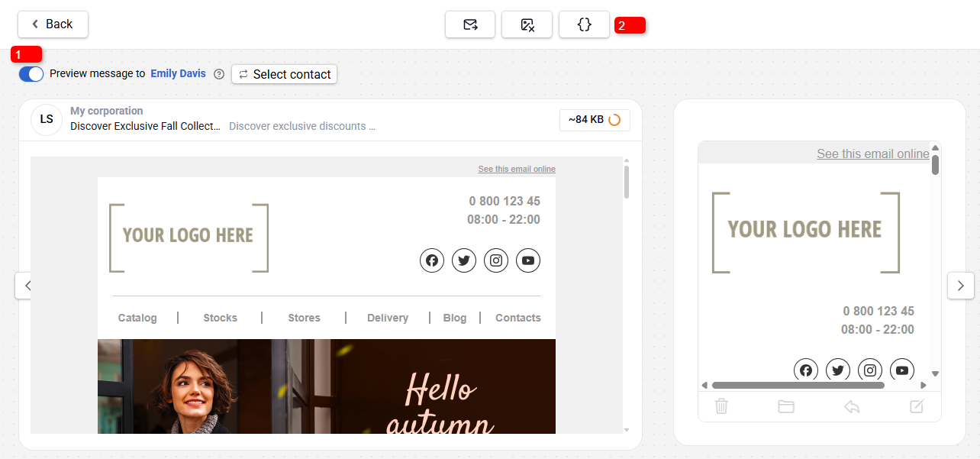Click the reply arrow in mobile toolbar
The height and width of the screenshot is (459, 980).
(x=852, y=406)
